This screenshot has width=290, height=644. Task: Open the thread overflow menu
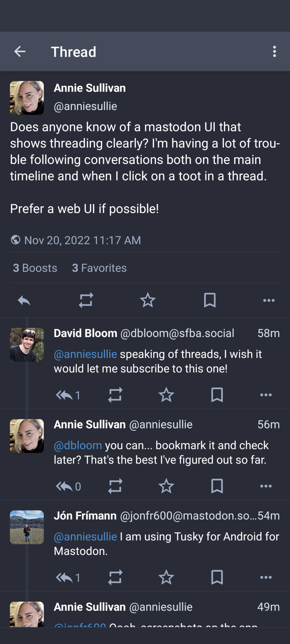point(275,51)
